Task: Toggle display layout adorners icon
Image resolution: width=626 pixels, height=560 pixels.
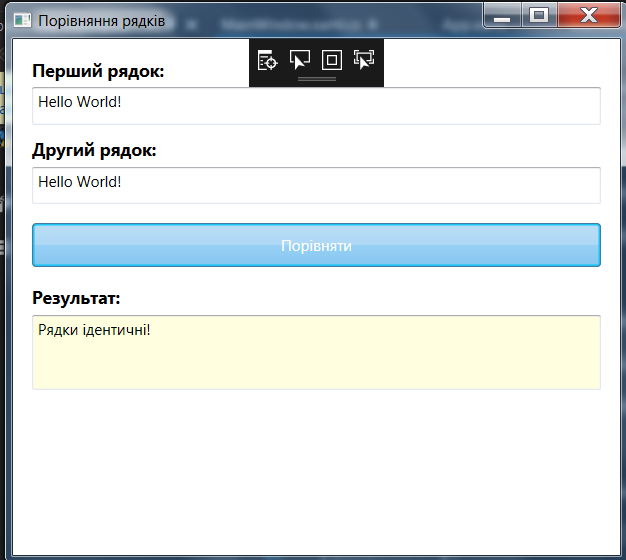Action: (331, 60)
